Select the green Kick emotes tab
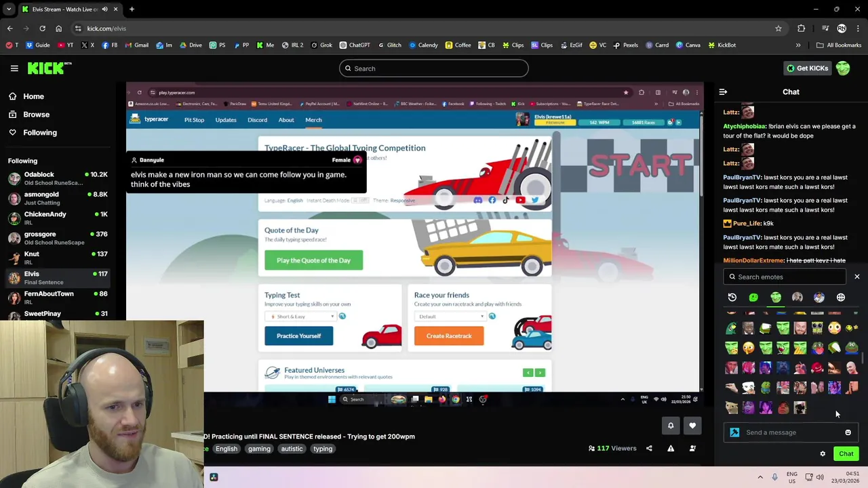The image size is (868, 488). point(753,297)
